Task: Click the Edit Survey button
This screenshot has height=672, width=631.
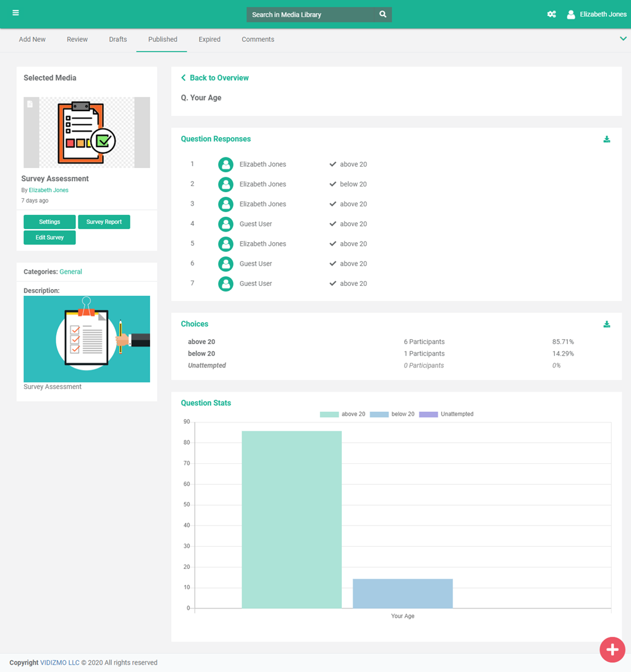Action: (x=49, y=238)
